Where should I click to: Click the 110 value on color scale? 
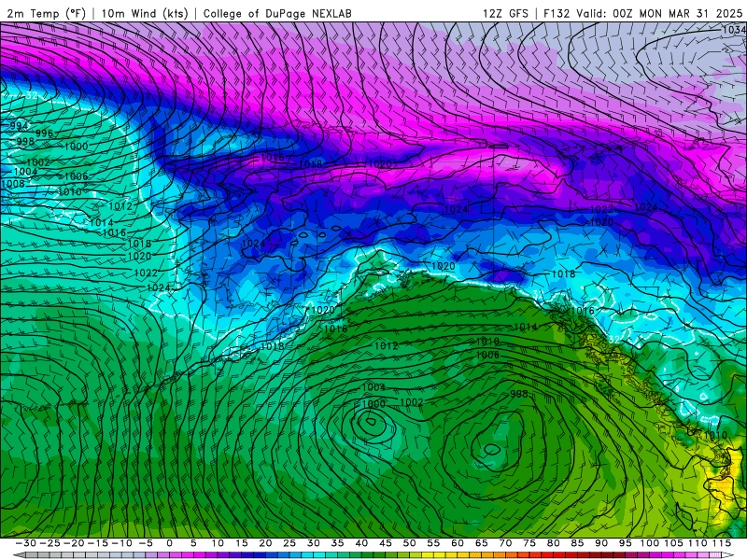[698, 543]
